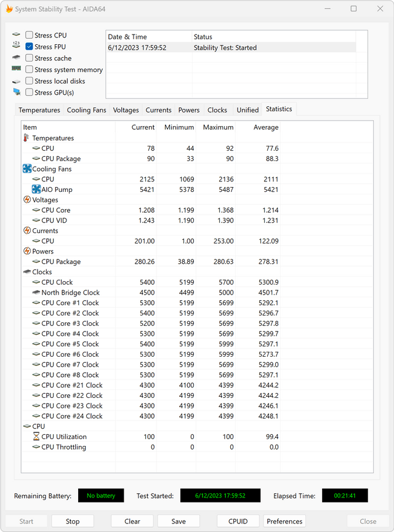The width and height of the screenshot is (394, 532).
Task: Click the Item column header
Action: [68, 127]
